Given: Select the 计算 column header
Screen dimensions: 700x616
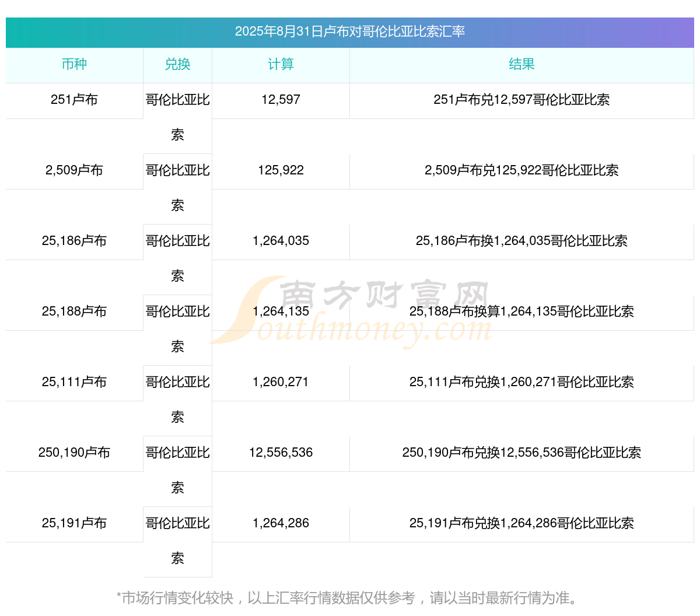Looking at the screenshot, I should (281, 65).
